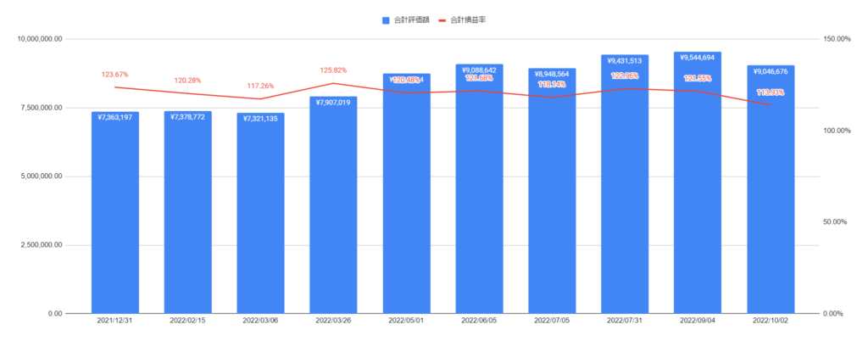This screenshot has width=868, height=341.
Task: Click the bar above 2022/05/01
Action: (x=406, y=193)
